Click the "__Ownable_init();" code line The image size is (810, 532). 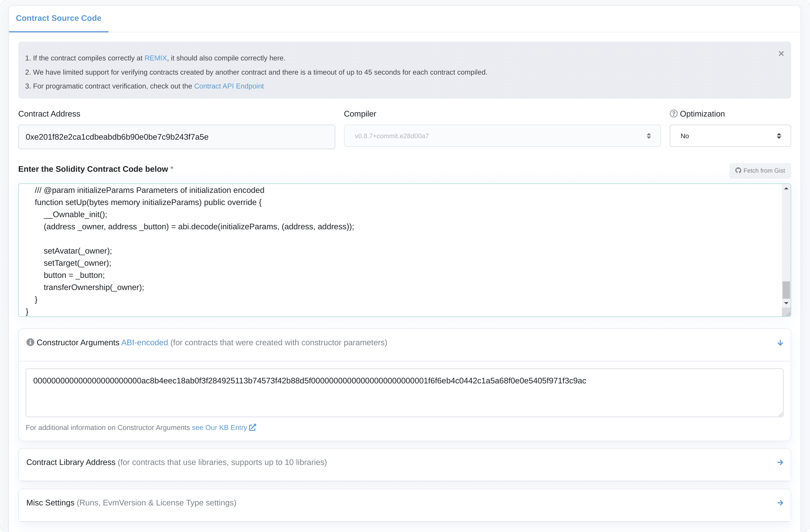tap(75, 215)
